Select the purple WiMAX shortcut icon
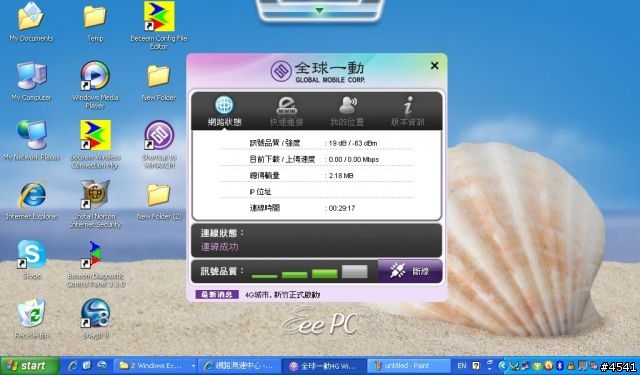 (159, 144)
